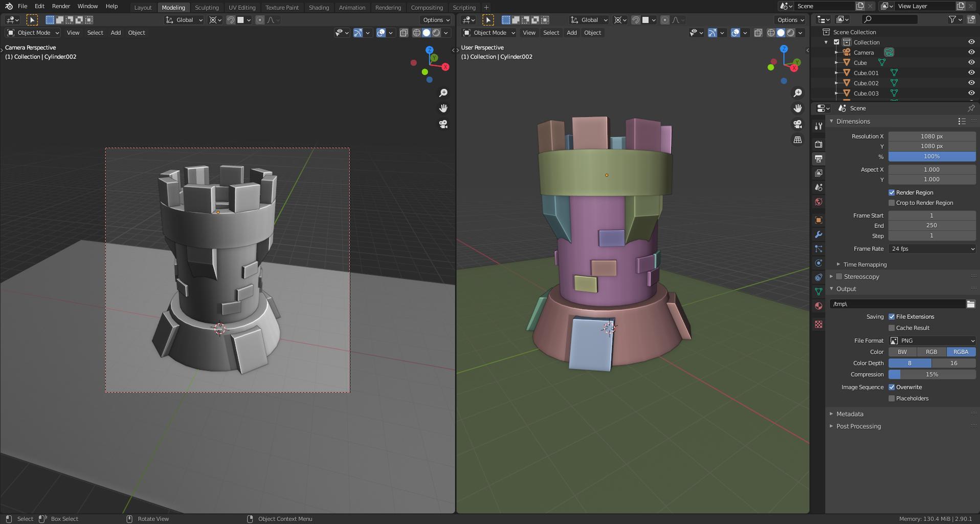The image size is (980, 524).
Task: Click the magnifier to zoom the left viewport
Action: click(443, 93)
